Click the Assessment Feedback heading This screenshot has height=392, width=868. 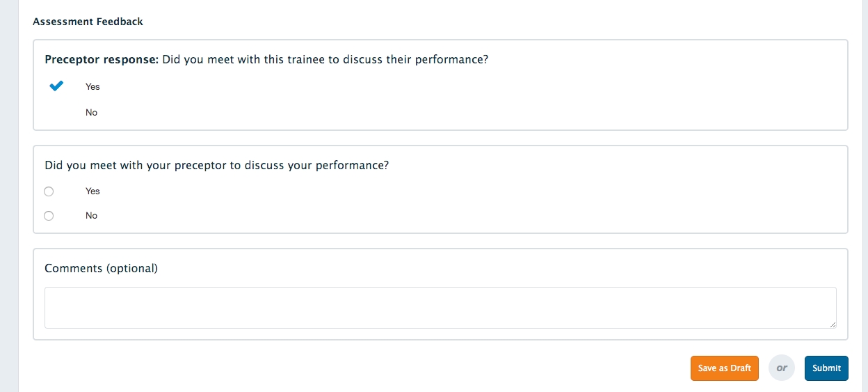88,22
